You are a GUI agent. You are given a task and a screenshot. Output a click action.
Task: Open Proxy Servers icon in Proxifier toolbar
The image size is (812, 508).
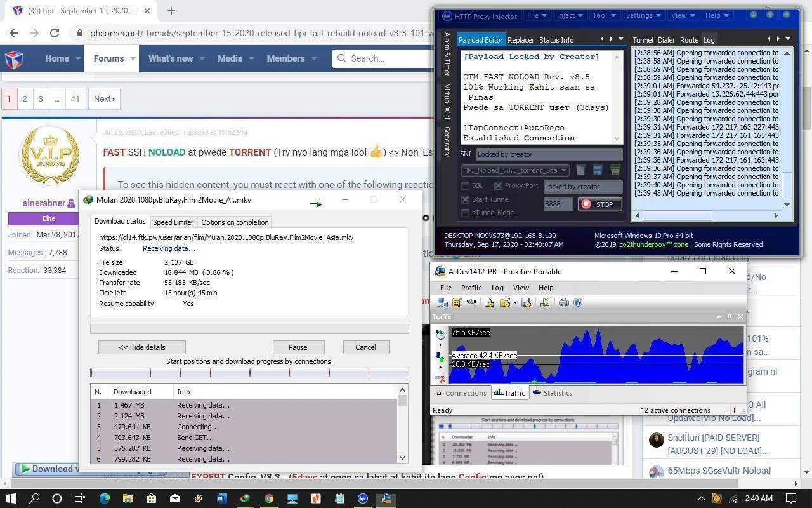click(x=443, y=303)
